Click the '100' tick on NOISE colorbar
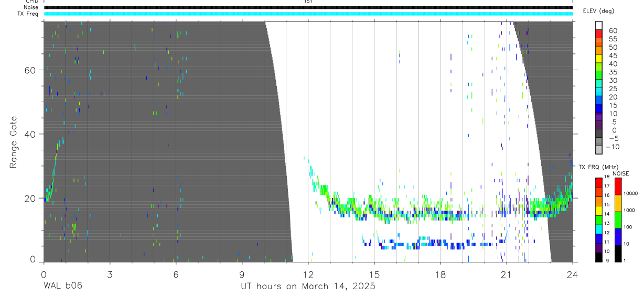This screenshot has width=644, height=297. pos(628,227)
